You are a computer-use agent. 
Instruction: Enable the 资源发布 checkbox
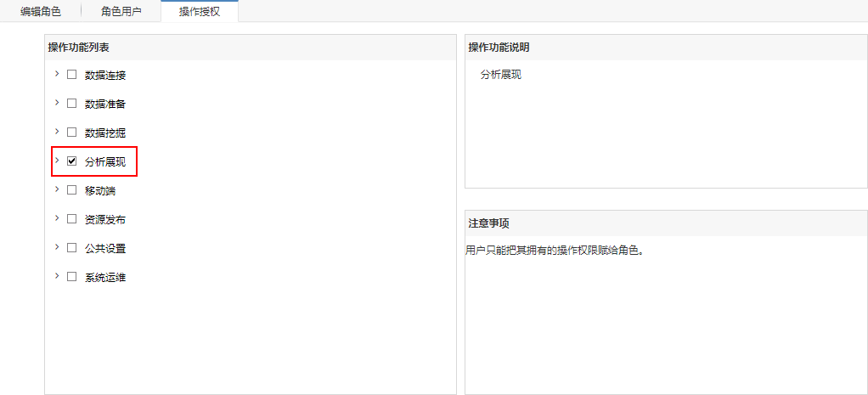point(71,218)
